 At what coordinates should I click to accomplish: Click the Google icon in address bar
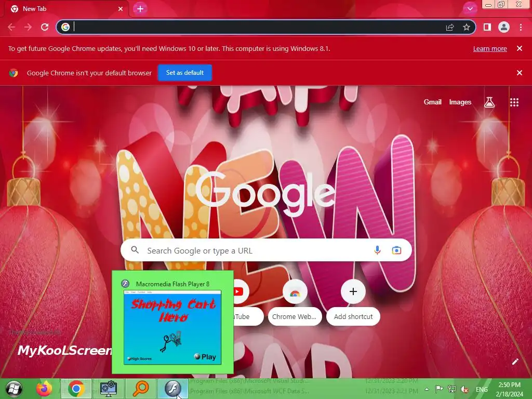tap(65, 27)
